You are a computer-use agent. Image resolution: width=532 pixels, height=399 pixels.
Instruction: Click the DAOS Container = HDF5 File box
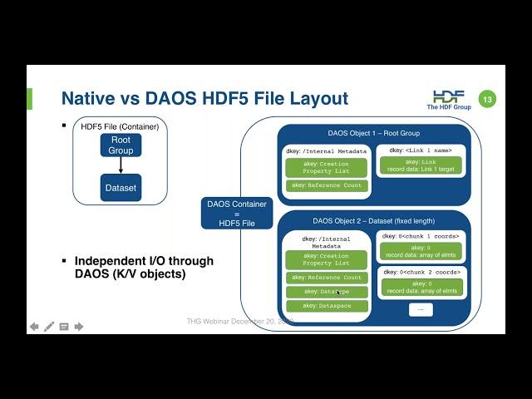(x=237, y=214)
